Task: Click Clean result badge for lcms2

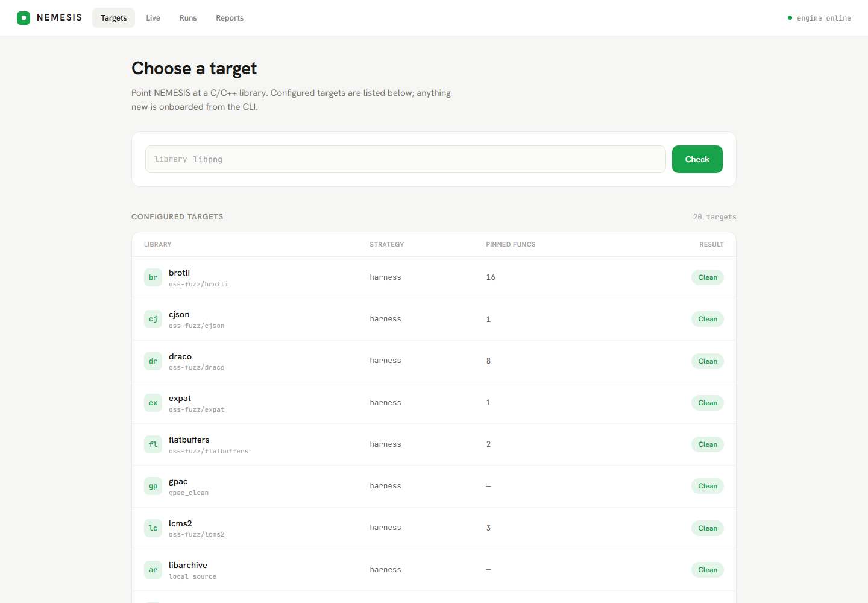Action: pos(708,528)
